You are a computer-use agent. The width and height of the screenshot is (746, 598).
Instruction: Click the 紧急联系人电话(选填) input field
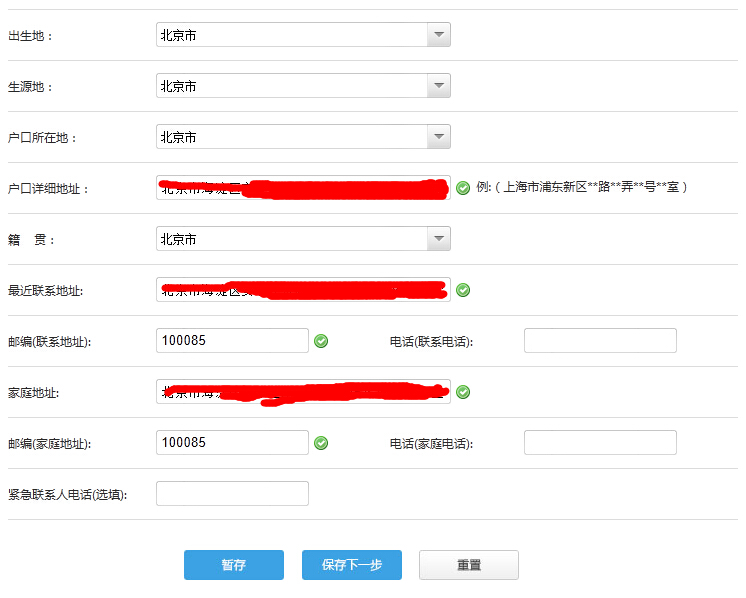click(232, 494)
